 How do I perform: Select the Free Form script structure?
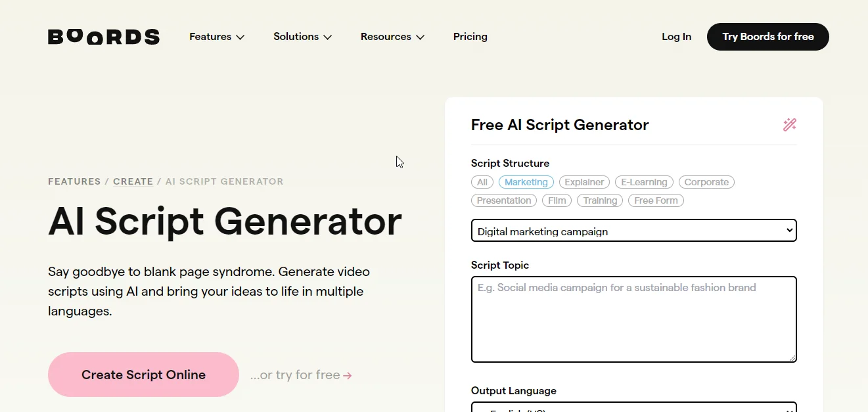(656, 200)
